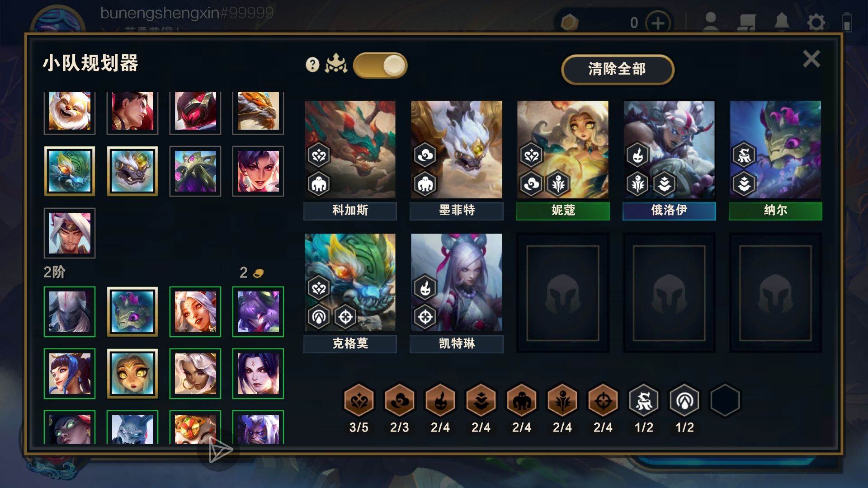Click the empty trait hexagon slot
Viewport: 868px width, 488px height.
tap(725, 400)
